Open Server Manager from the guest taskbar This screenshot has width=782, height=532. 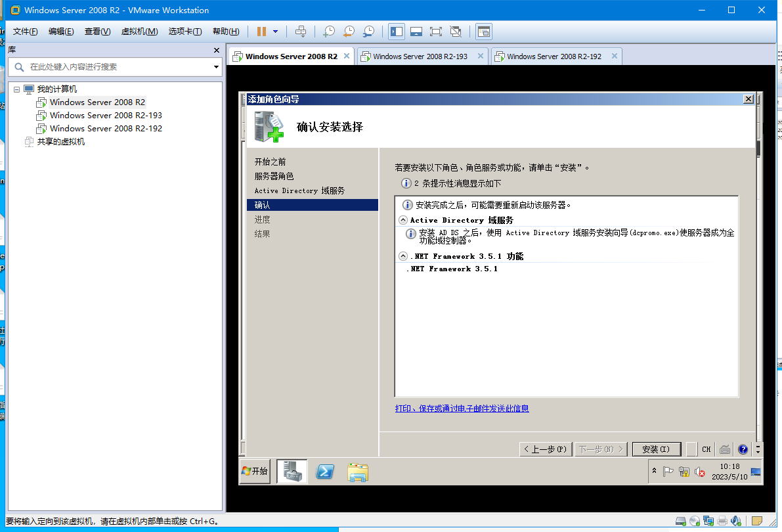pos(292,471)
